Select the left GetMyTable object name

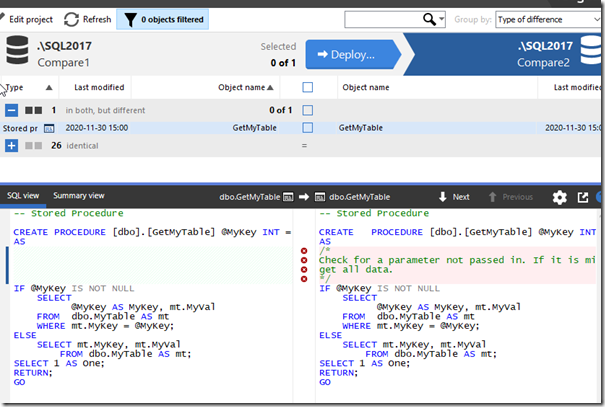tap(254, 128)
